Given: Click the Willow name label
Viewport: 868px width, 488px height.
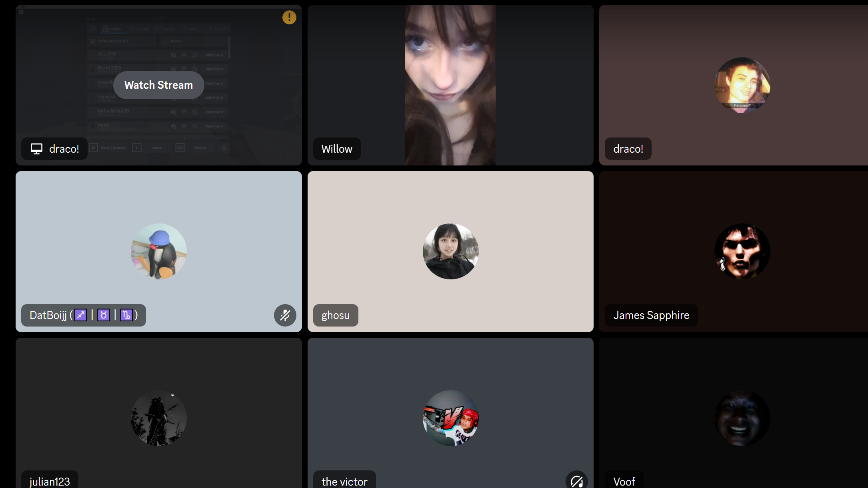Looking at the screenshot, I should [337, 149].
